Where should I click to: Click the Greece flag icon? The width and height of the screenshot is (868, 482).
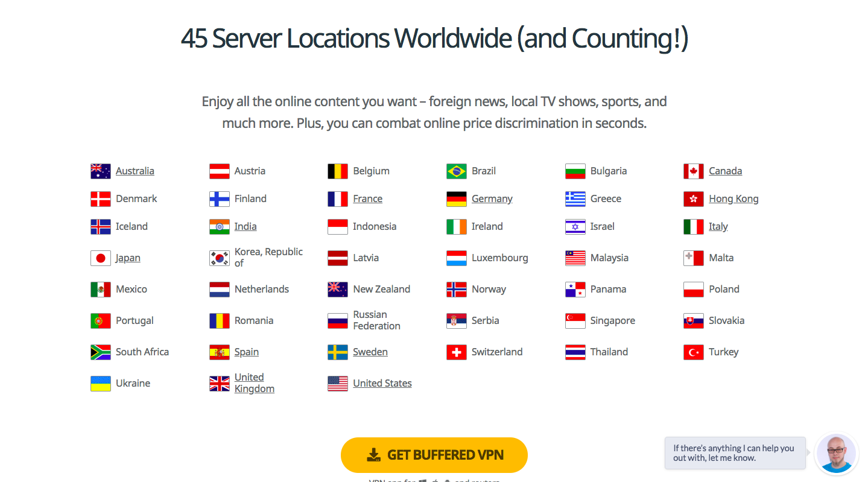[x=575, y=199]
